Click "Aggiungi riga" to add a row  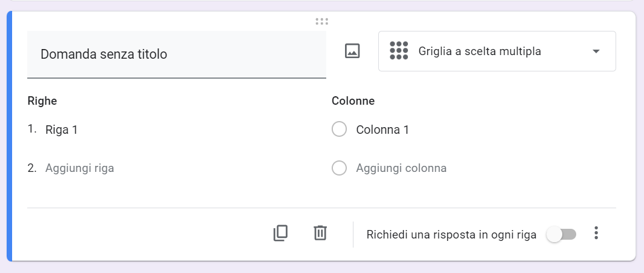point(80,168)
